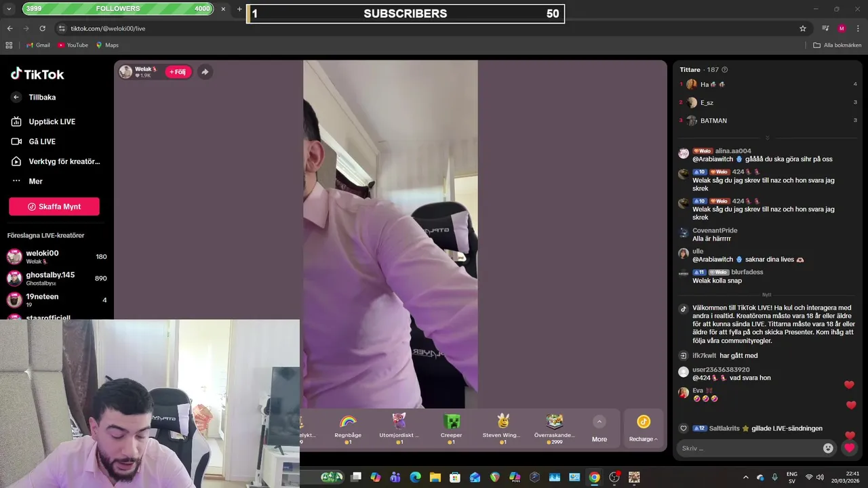This screenshot has width=868, height=488.
Task: Click the address bar URL
Action: pyautogui.click(x=108, y=28)
